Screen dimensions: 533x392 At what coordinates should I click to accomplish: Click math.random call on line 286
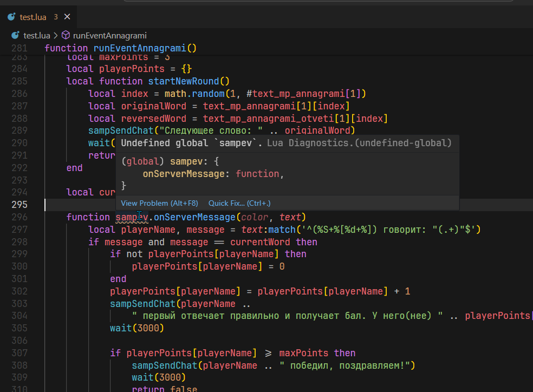[x=195, y=94]
